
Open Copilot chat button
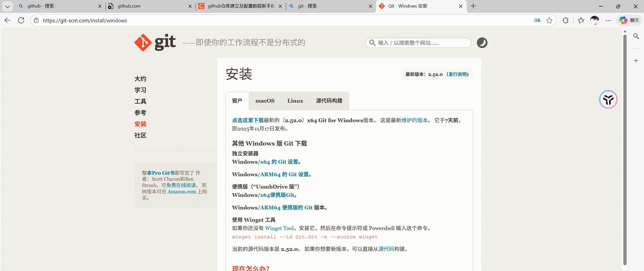[x=629, y=20]
